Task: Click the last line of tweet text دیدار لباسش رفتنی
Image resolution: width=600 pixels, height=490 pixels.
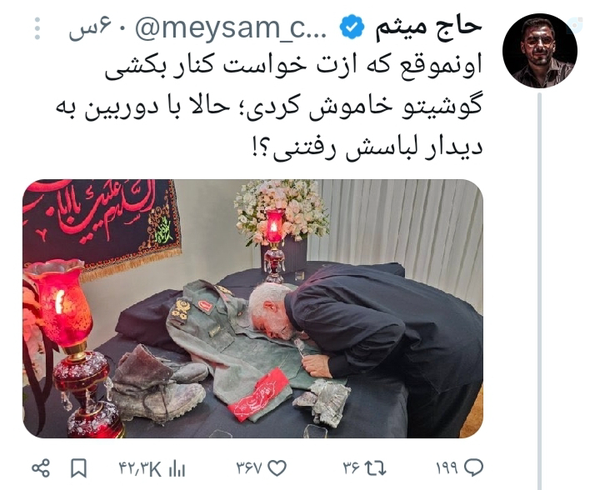Action: pos(367,148)
